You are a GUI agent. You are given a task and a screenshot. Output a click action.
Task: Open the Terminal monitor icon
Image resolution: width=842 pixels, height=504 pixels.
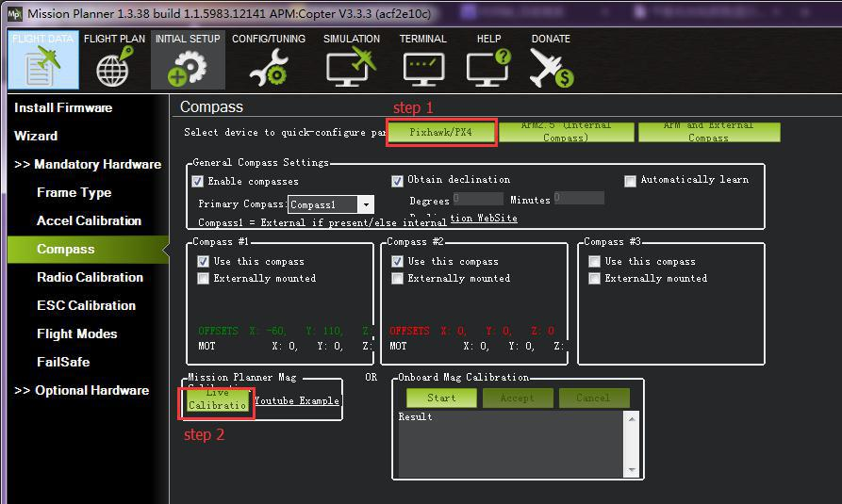pos(422,67)
